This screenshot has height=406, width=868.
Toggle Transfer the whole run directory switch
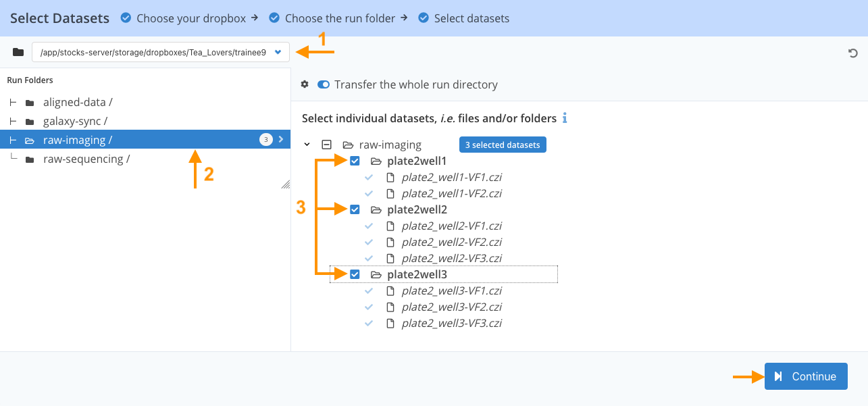(x=323, y=84)
